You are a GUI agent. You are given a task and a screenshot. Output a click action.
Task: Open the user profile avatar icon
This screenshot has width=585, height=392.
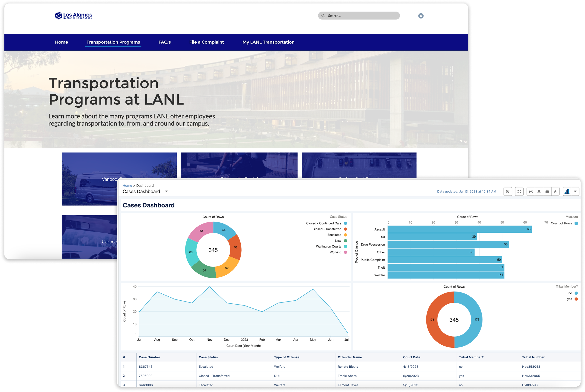[421, 16]
